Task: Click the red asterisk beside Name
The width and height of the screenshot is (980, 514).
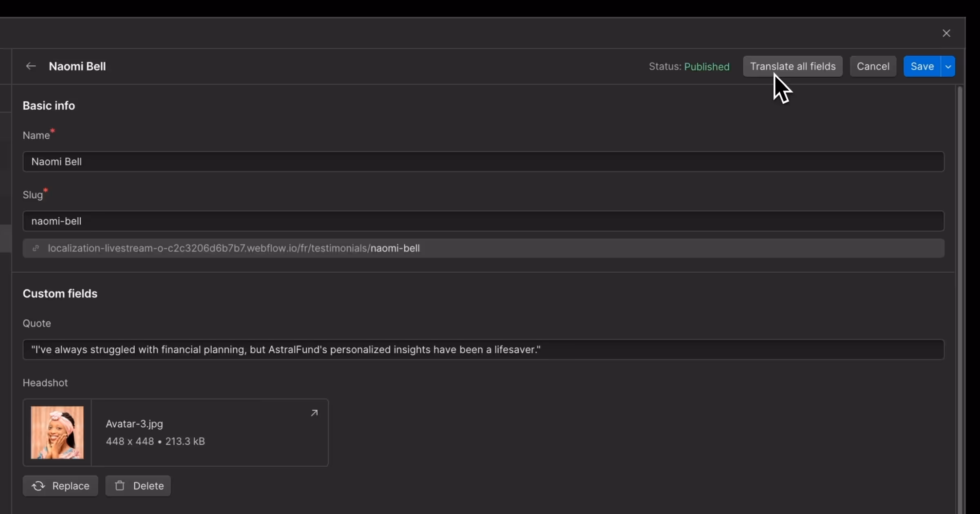Action: point(52,131)
